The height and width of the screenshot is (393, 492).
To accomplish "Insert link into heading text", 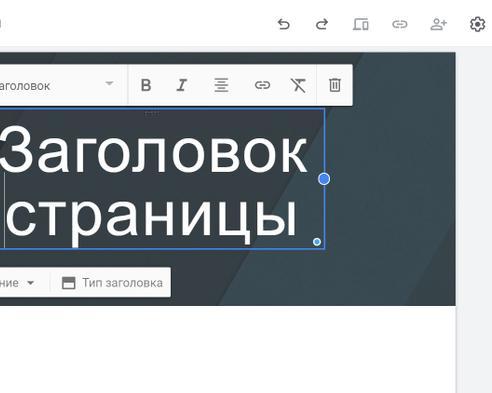I will click(262, 85).
